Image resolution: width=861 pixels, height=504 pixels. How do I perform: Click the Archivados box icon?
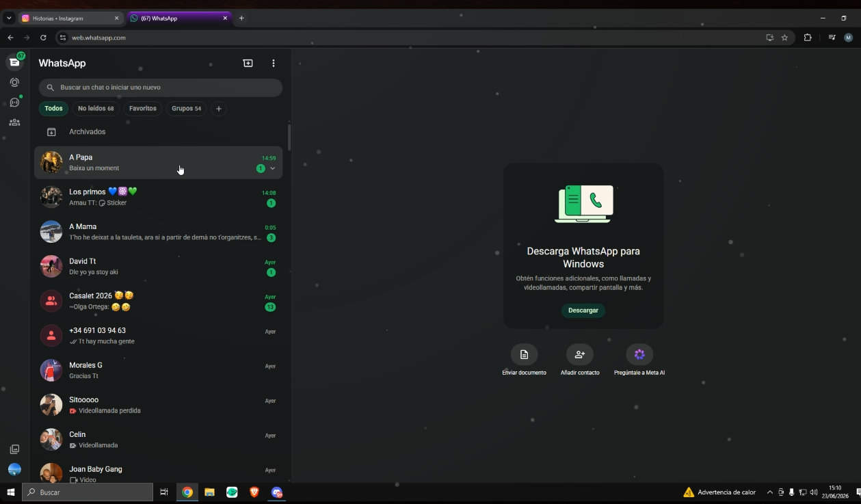(x=51, y=132)
